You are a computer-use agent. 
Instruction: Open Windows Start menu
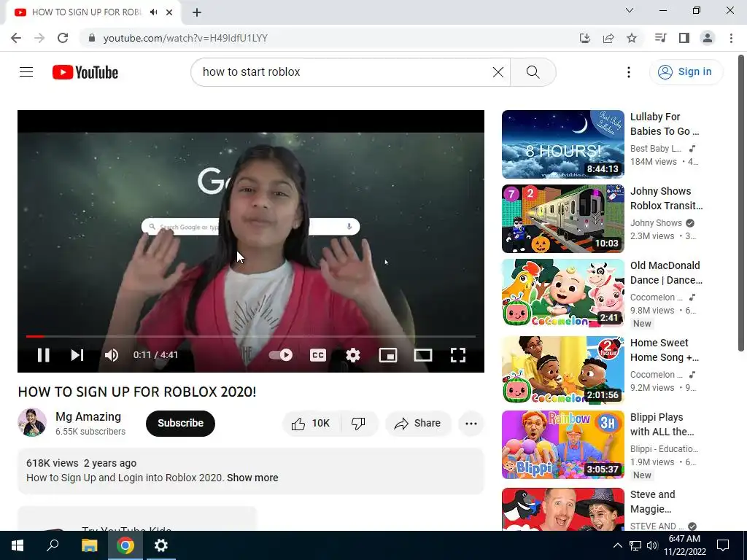[18, 545]
